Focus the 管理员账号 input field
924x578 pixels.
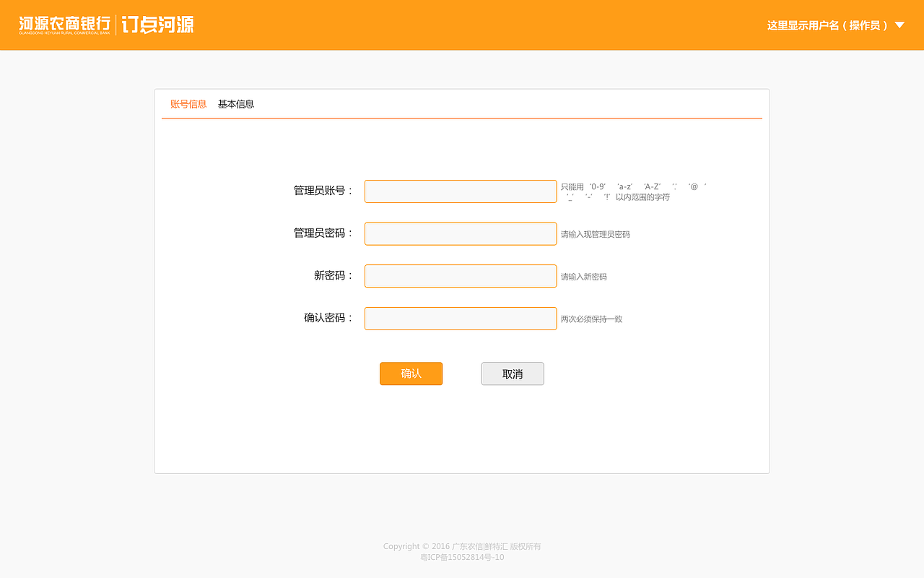click(x=461, y=191)
